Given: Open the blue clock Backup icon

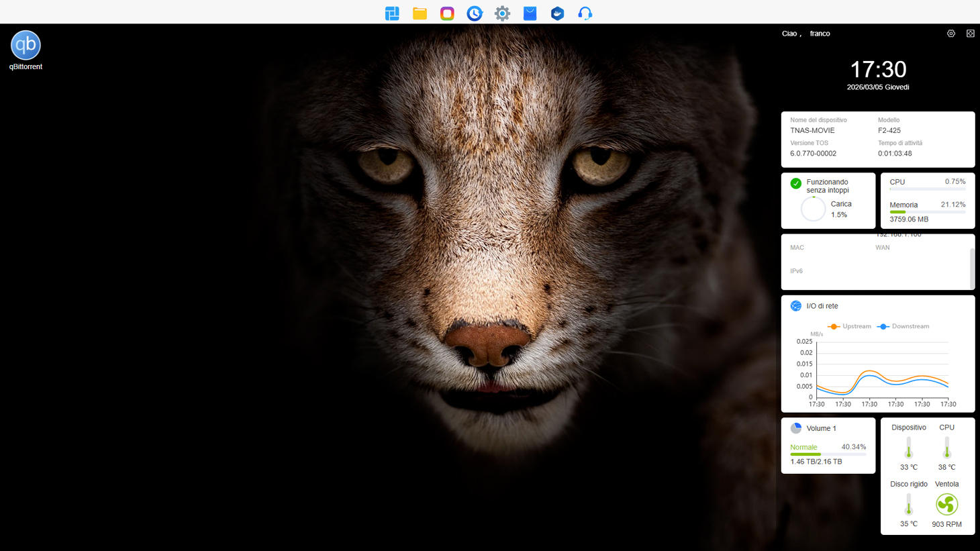Looking at the screenshot, I should (x=475, y=13).
